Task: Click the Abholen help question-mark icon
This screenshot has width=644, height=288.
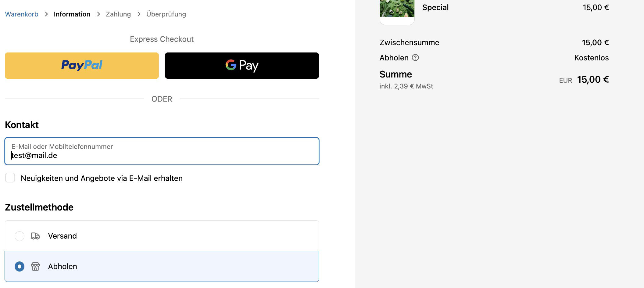Action: coord(415,58)
